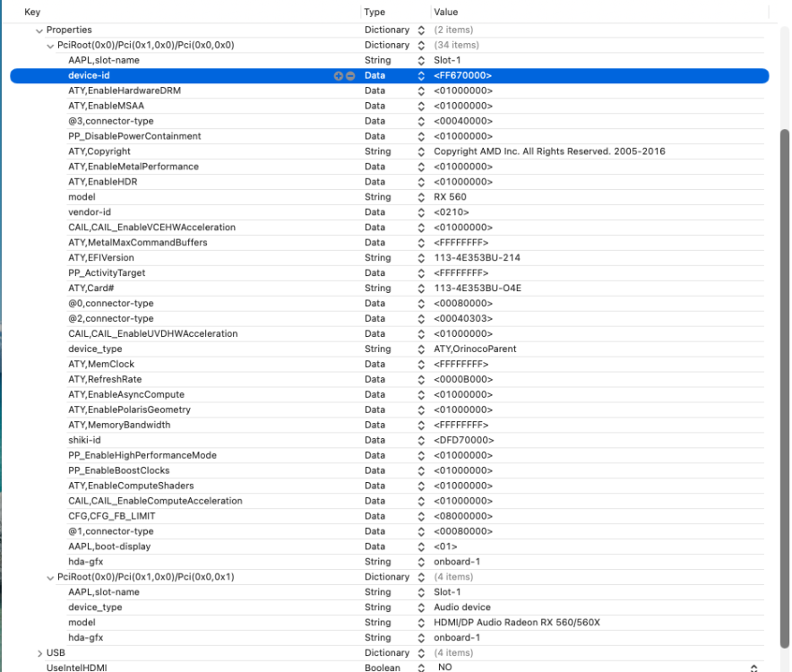Select the ATY,MemClock key

click(x=101, y=364)
